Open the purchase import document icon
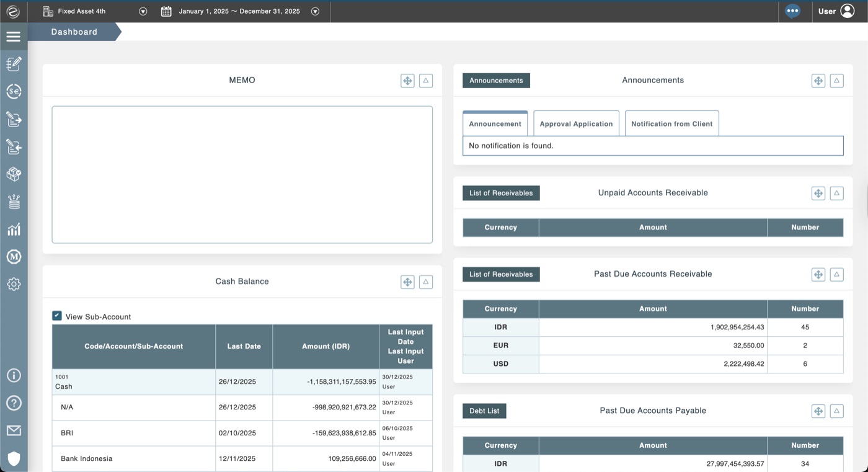Screen dimensions: 868x472 14,147
